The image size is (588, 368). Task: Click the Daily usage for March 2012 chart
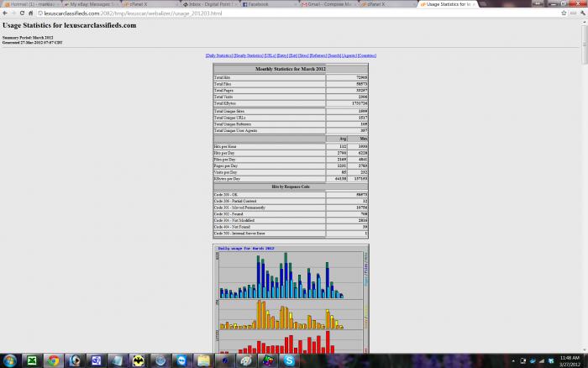coord(291,299)
